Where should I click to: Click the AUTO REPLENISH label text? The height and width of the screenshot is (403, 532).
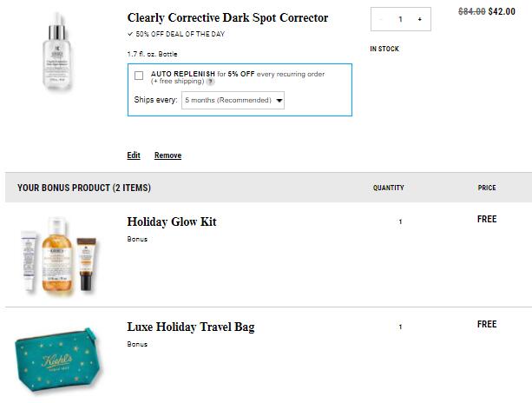click(x=183, y=74)
